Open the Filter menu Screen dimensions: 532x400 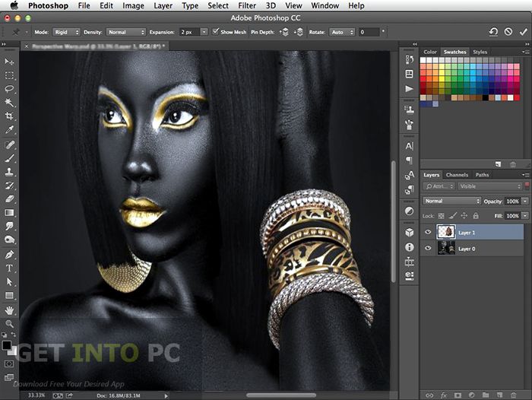pos(246,5)
